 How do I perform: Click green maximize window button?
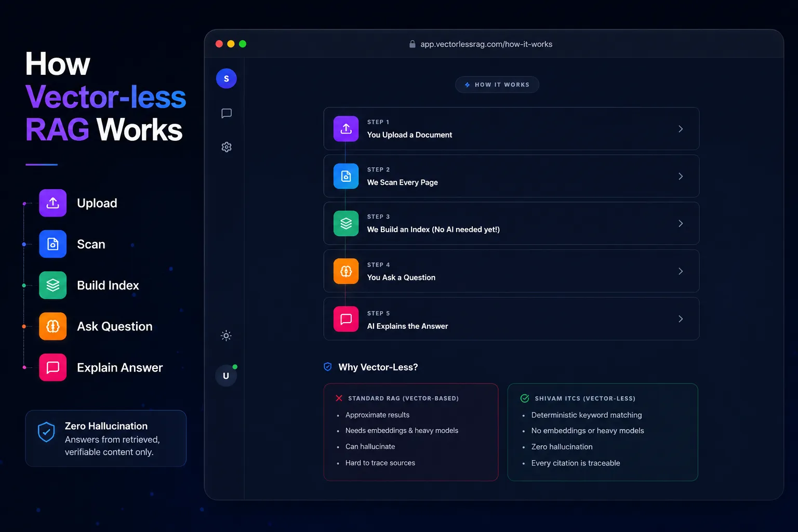click(243, 44)
